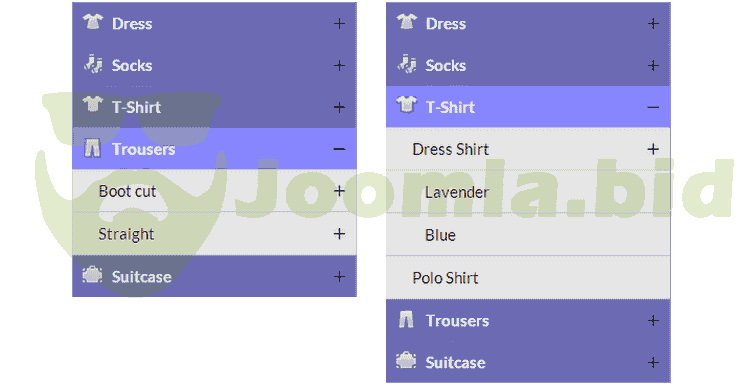Click the Suitcase icon in left menu
The image size is (750, 387).
click(92, 275)
